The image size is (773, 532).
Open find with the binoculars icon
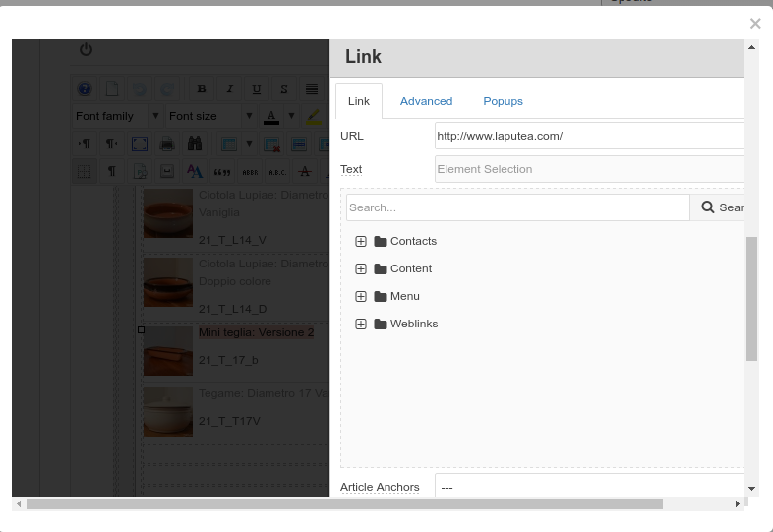pyautogui.click(x=195, y=144)
